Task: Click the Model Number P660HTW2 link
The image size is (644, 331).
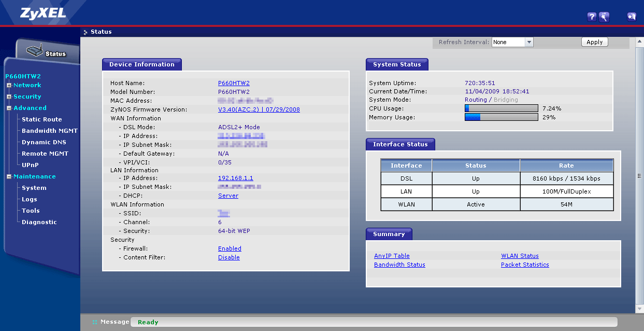Action: coord(234,92)
